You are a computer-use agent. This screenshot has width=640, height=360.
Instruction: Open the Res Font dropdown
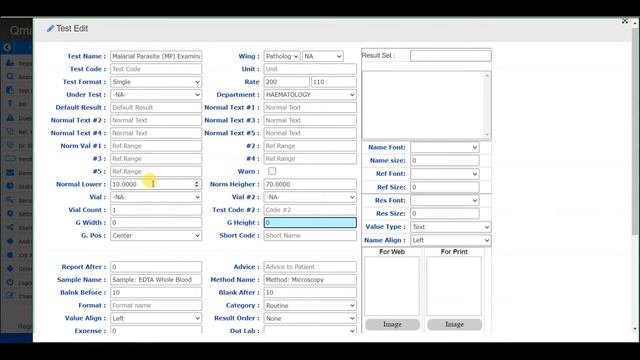tap(444, 200)
